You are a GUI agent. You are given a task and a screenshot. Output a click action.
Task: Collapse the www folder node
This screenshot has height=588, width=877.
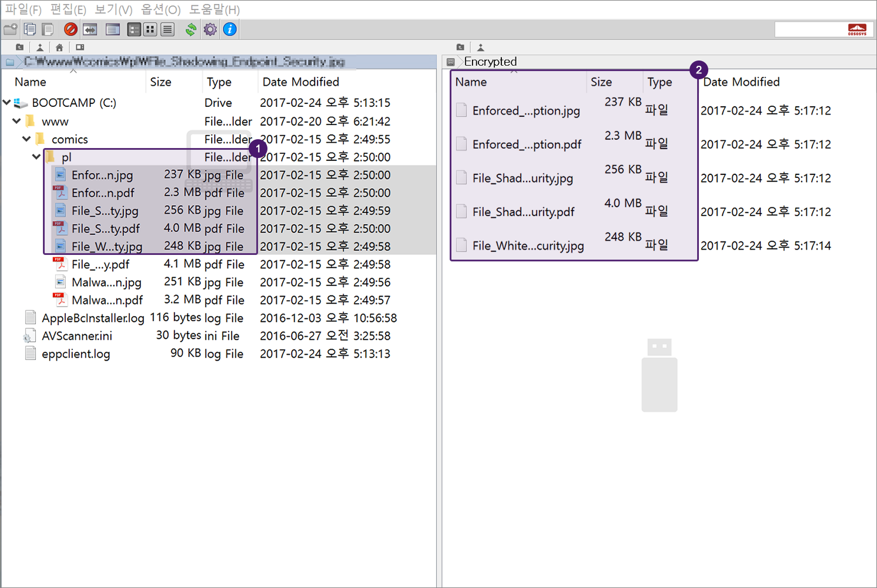coord(17,121)
